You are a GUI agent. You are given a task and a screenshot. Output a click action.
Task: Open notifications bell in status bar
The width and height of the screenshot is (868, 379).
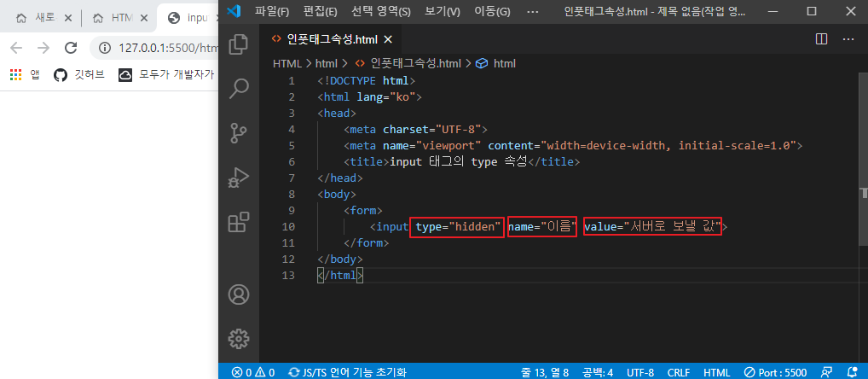click(x=852, y=372)
